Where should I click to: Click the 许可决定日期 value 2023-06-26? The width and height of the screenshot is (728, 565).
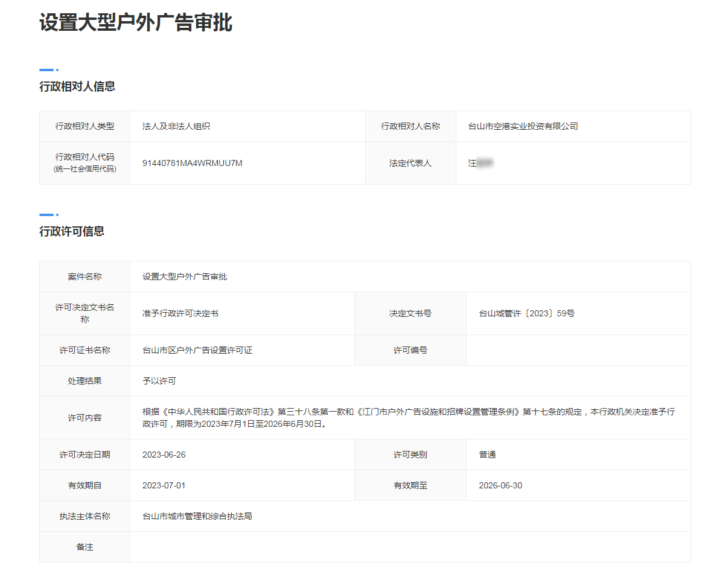163,455
